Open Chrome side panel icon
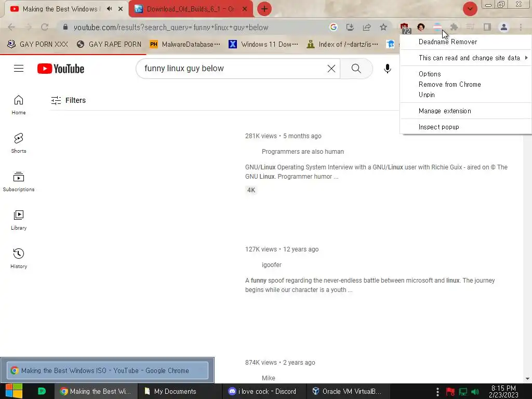Screen dimensions: 532x399 (x=487, y=27)
